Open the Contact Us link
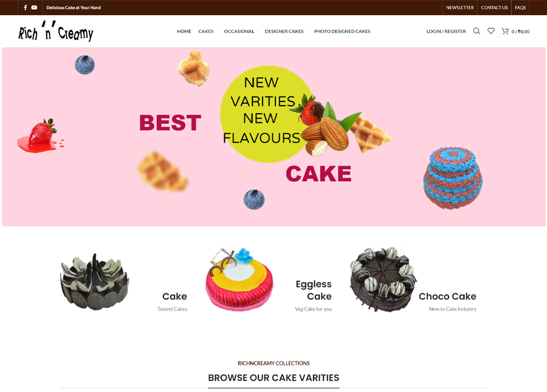Image resolution: width=547 pixels, height=392 pixels. [x=494, y=7]
